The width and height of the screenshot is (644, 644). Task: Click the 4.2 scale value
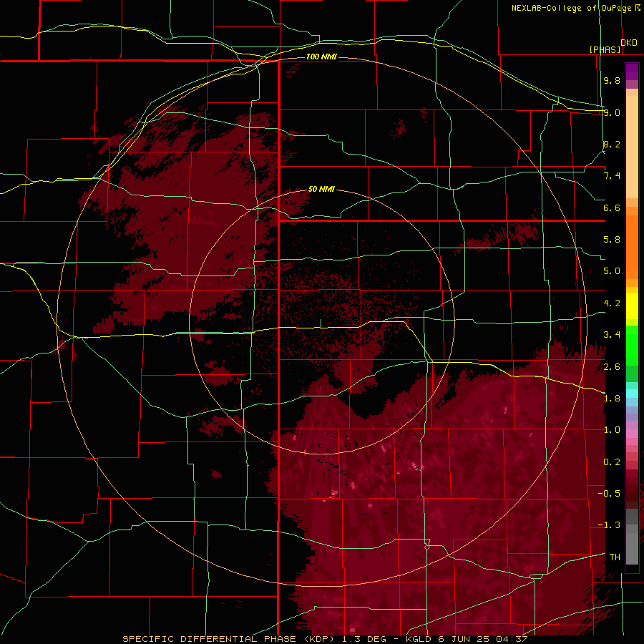coord(612,303)
